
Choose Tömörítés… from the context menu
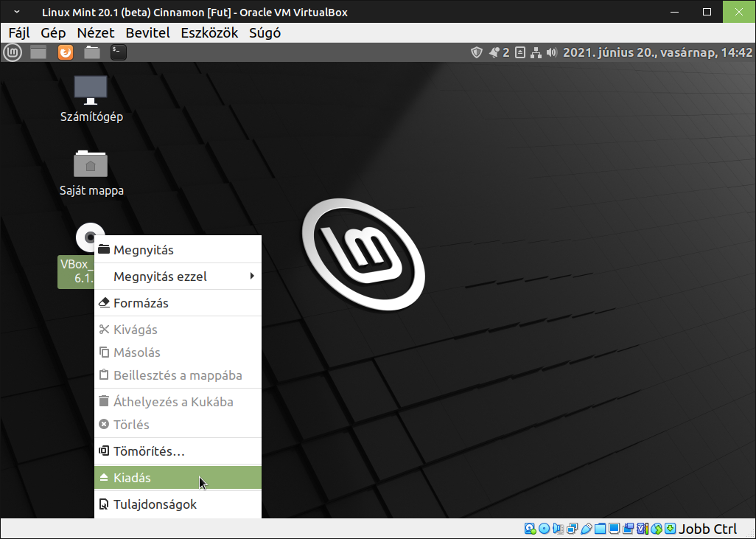coord(178,451)
